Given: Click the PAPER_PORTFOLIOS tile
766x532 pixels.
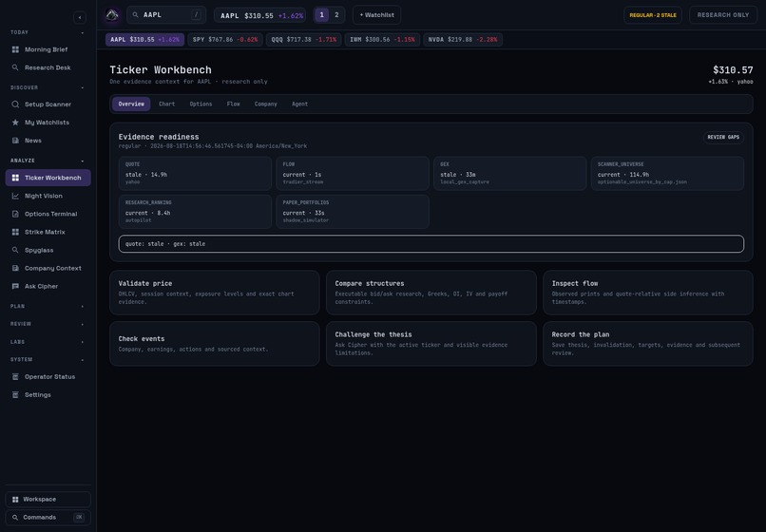Looking at the screenshot, I should coord(353,212).
